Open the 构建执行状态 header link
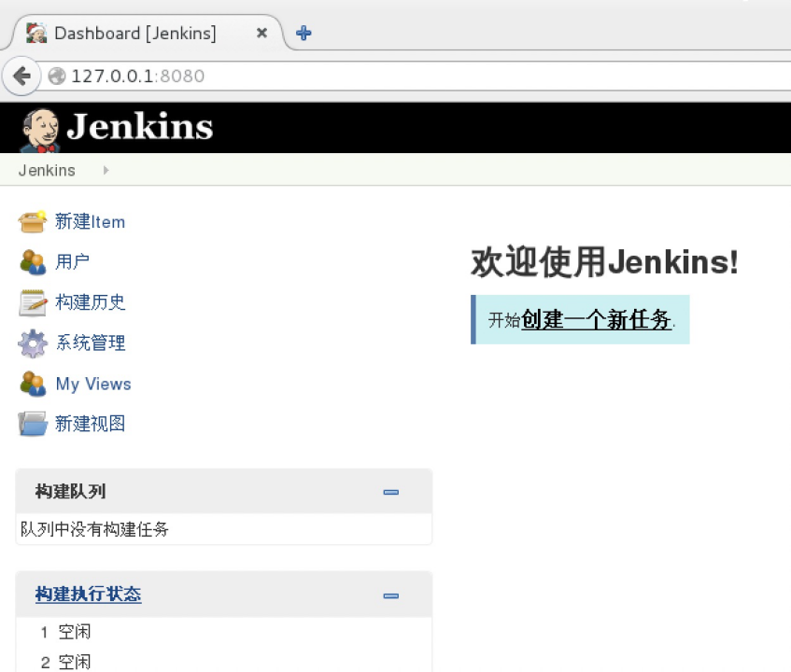The image size is (791, 672). 88,595
